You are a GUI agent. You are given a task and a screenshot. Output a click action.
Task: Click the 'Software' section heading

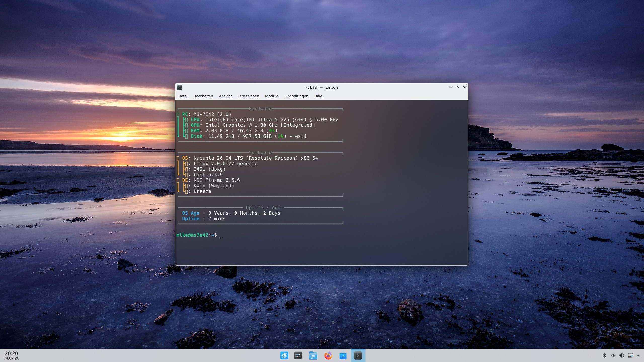(260, 153)
